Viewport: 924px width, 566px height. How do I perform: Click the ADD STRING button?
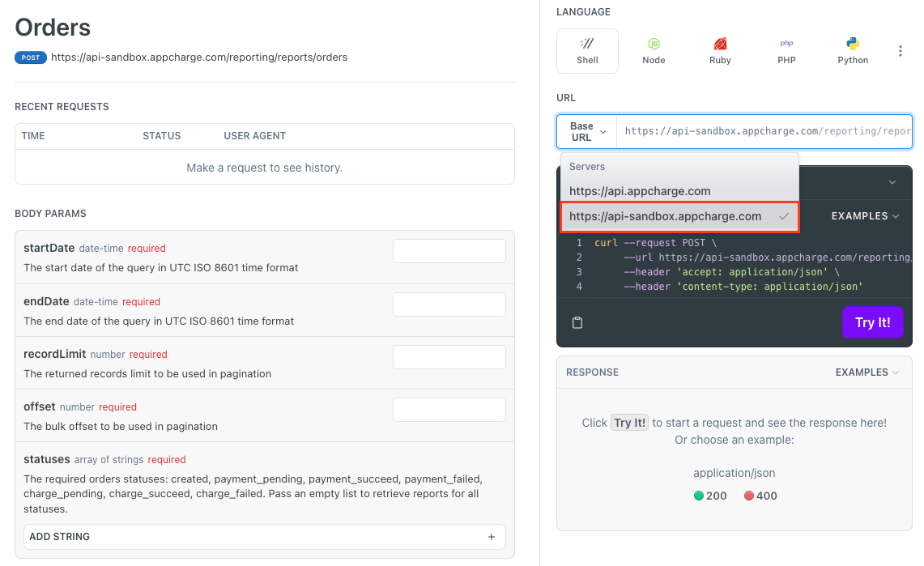265,537
